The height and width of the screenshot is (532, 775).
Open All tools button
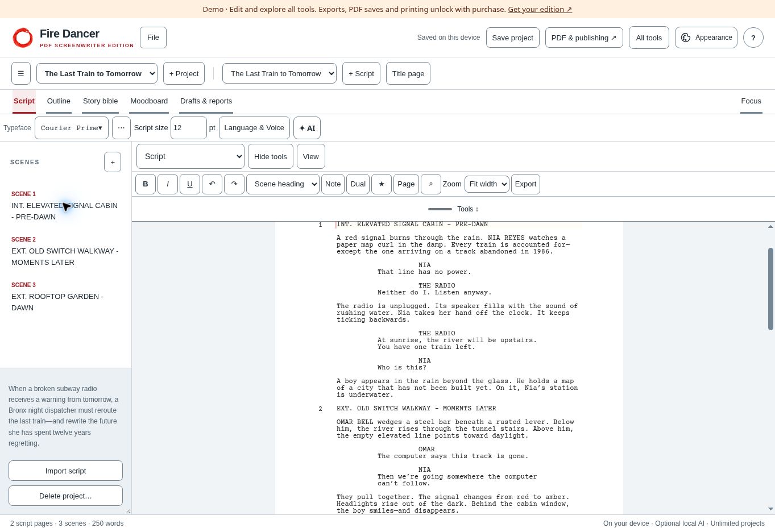coord(649,38)
